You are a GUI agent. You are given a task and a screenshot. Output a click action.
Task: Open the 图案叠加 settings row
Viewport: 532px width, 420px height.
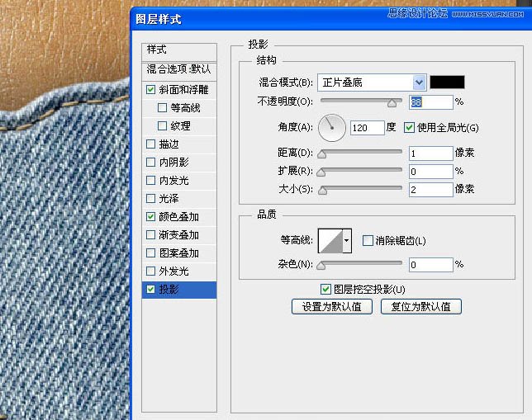point(179,253)
